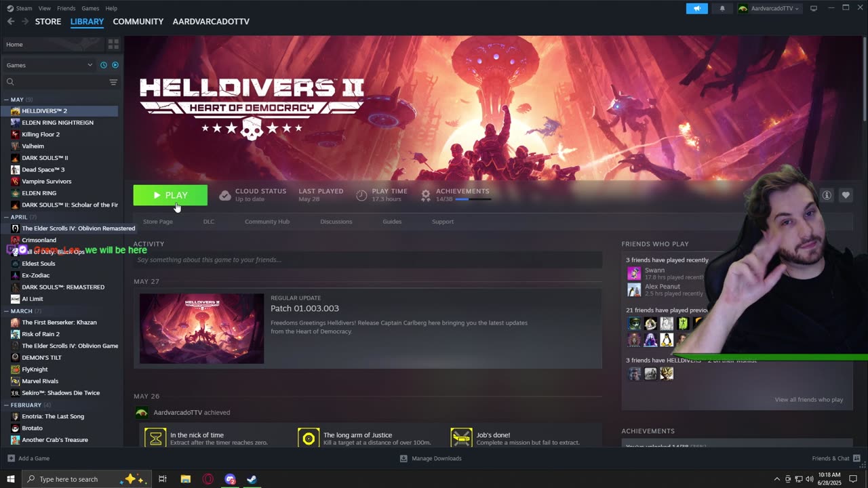Open the AardvarcadoTTV account dropdown

tap(770, 8)
